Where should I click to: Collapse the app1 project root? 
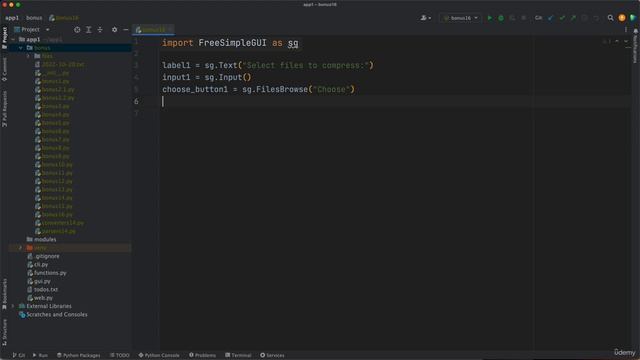tap(13, 40)
